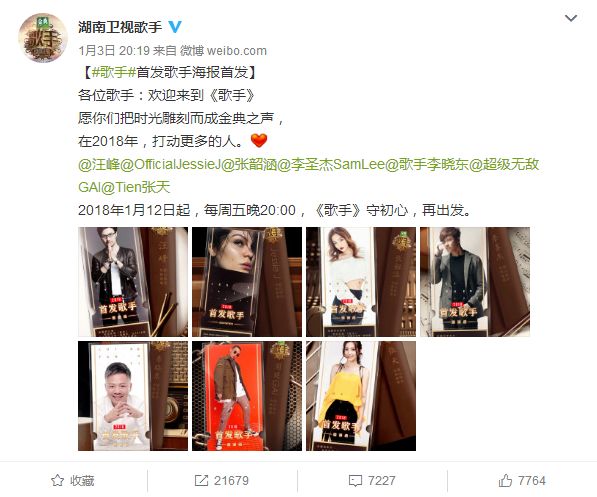Open the @张韶涵 mention link
The image size is (597, 497).
249,165
